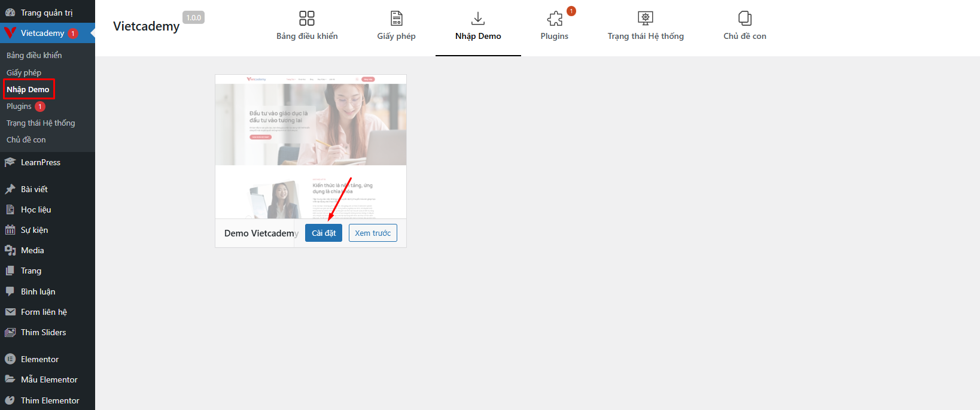This screenshot has height=410, width=980.
Task: Open Plugins in sidebar submenu
Action: [19, 106]
